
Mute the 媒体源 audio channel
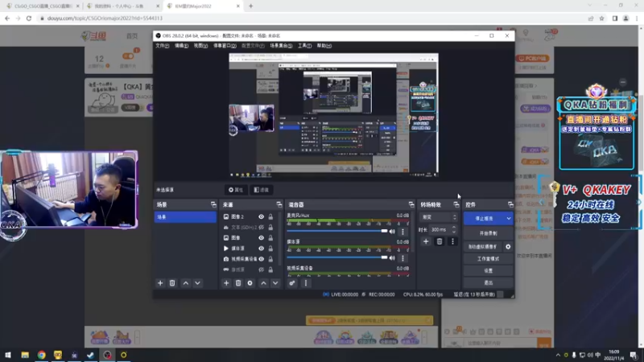(x=392, y=258)
